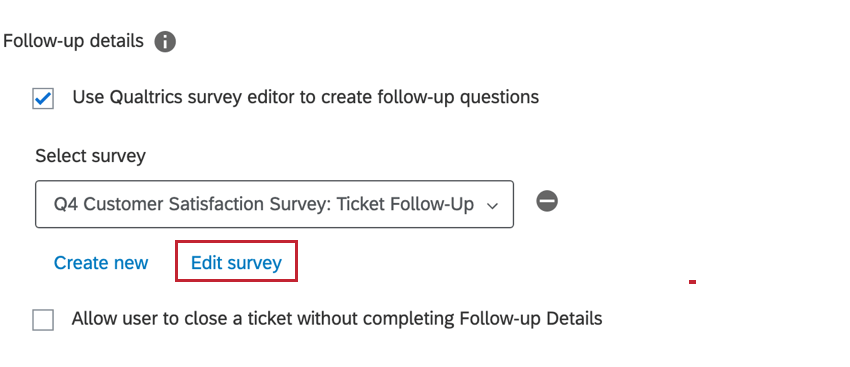Show the Follow-up details tooltip icon
This screenshot has width=850, height=367.
pyautogui.click(x=165, y=42)
